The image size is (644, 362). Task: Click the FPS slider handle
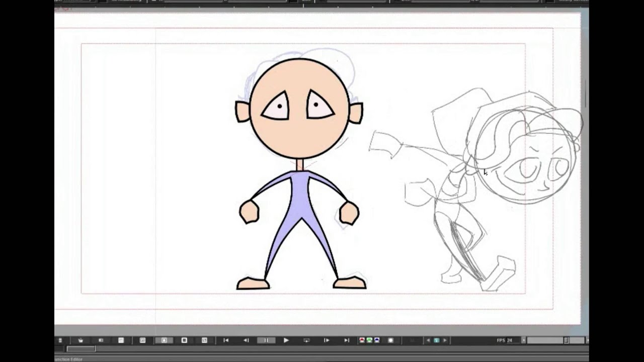tap(566, 340)
